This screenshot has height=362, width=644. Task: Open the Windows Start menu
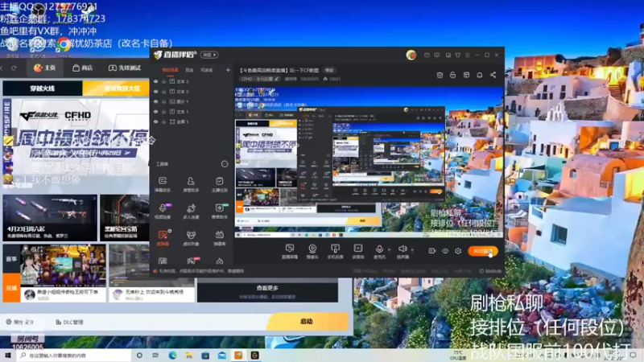pos(8,356)
